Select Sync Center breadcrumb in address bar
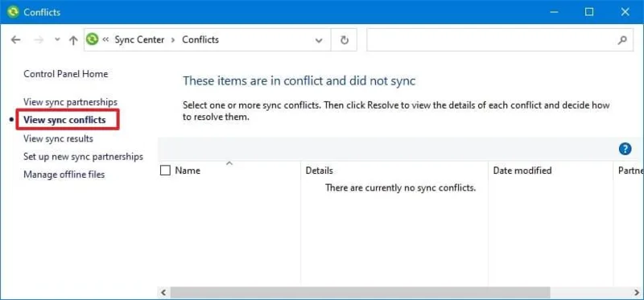 (x=139, y=39)
